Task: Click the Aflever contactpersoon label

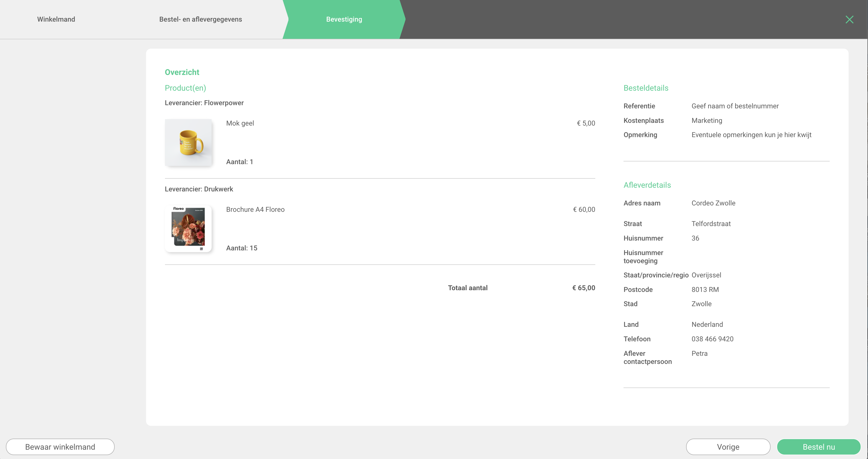Action: (647, 358)
